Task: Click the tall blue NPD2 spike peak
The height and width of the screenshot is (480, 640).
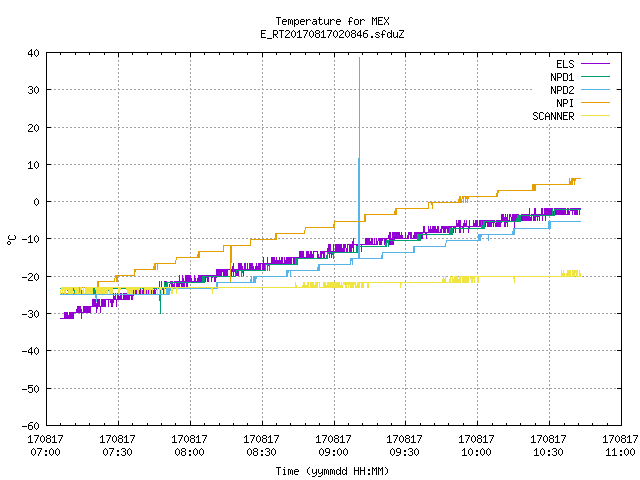Action: click(360, 58)
